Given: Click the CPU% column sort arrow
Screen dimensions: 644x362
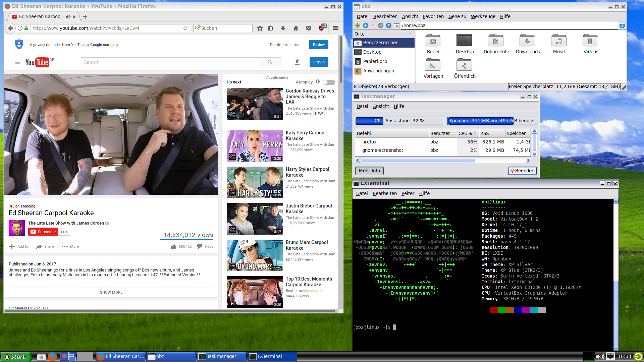Looking at the screenshot, I should (x=475, y=133).
